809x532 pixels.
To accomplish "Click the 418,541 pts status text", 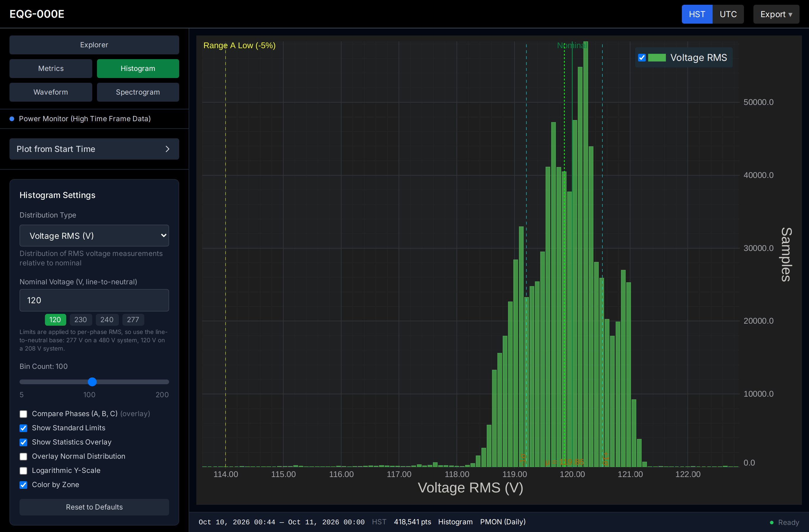I will [x=412, y=522].
